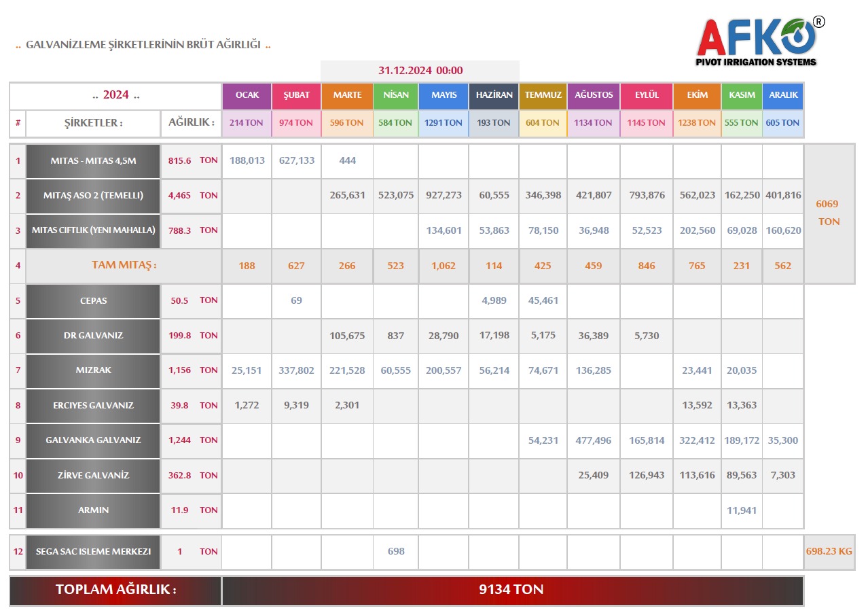Select the OCAK month header
868x613 pixels.
tap(247, 95)
